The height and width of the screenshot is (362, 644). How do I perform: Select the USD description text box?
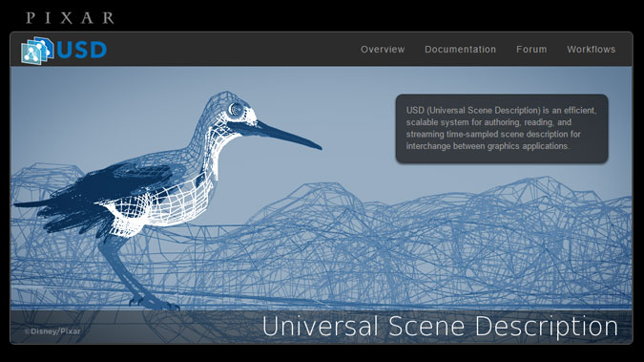click(502, 129)
